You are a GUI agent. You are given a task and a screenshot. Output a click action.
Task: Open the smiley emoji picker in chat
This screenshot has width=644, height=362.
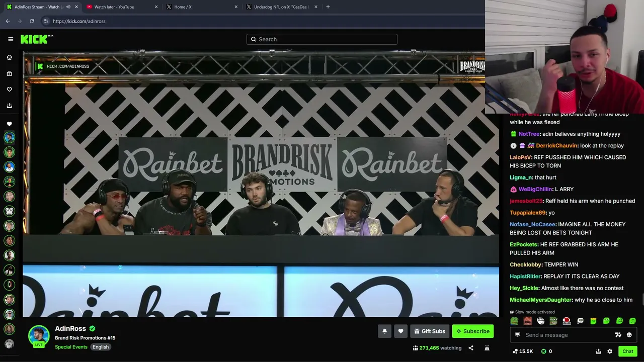tap(629, 335)
